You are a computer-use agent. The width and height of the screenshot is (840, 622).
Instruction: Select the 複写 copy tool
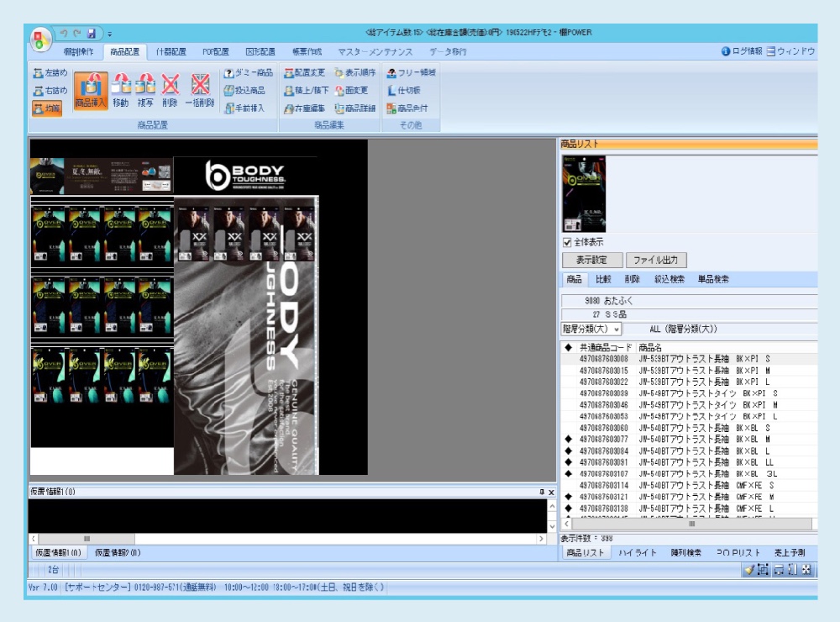coord(145,90)
